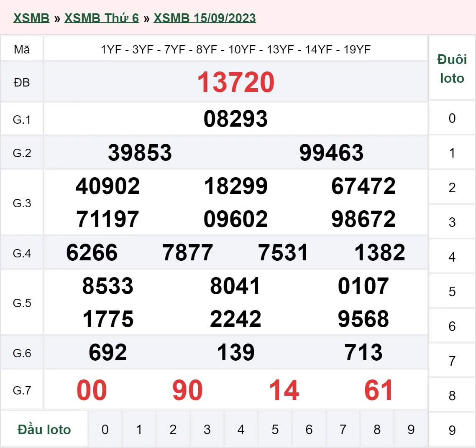This screenshot has width=476, height=448.
Task: Select the G.3 number 67472
Action: (364, 186)
